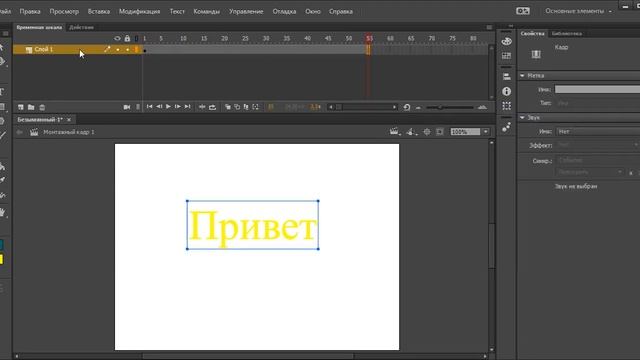
Task: Adjust the timeline zoom slider
Action: tap(440, 107)
